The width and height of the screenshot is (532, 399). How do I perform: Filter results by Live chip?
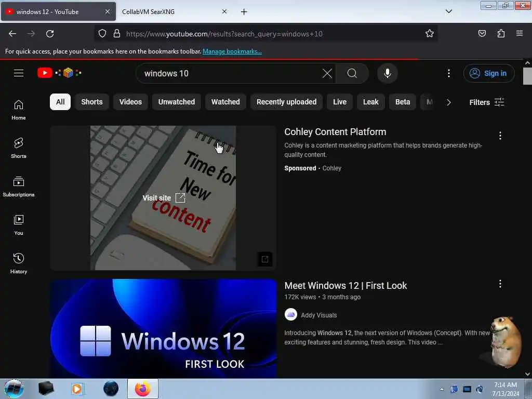(340, 102)
